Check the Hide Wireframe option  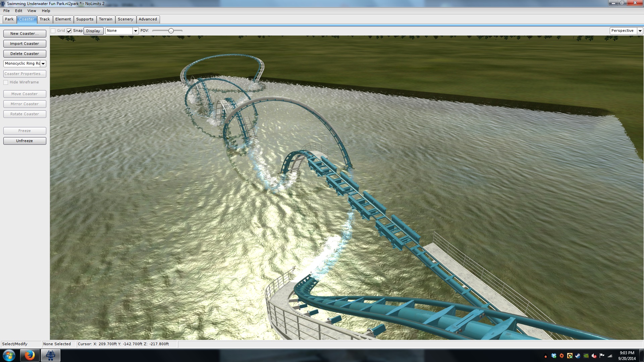[x=6, y=82]
